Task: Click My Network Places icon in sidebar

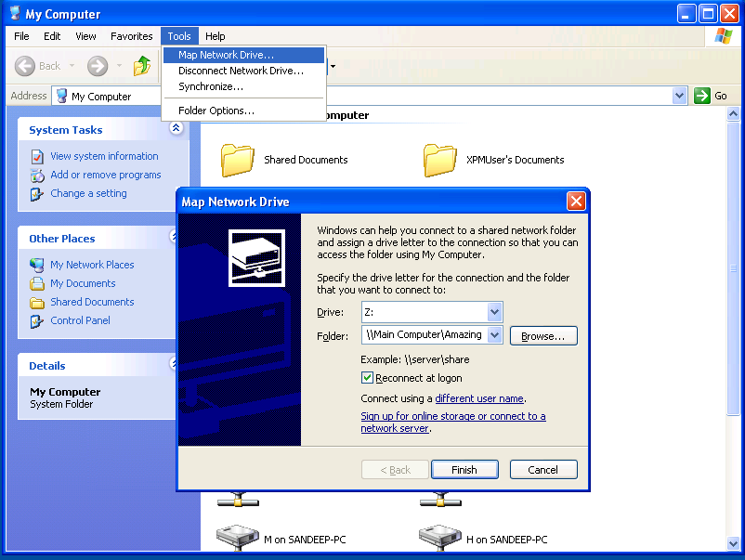Action: click(37, 265)
